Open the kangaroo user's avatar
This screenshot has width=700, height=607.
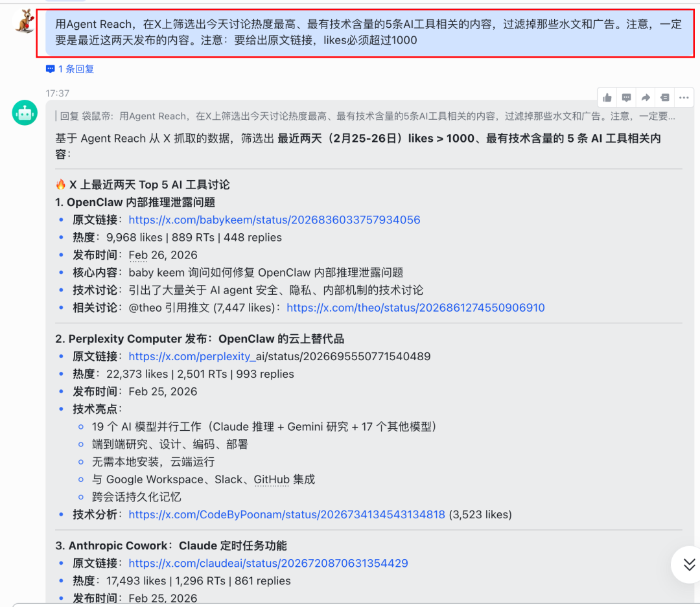click(25, 19)
